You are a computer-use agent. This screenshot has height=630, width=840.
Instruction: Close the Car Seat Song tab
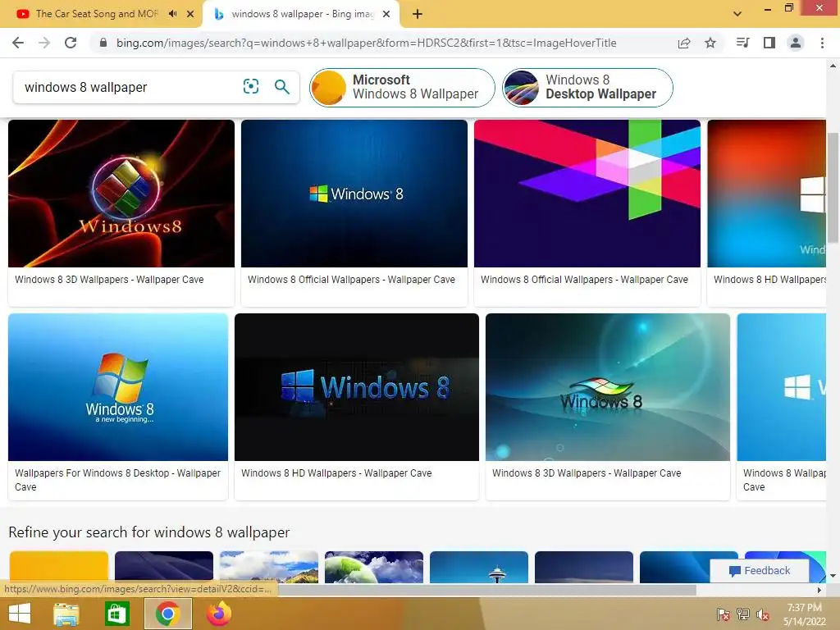190,14
